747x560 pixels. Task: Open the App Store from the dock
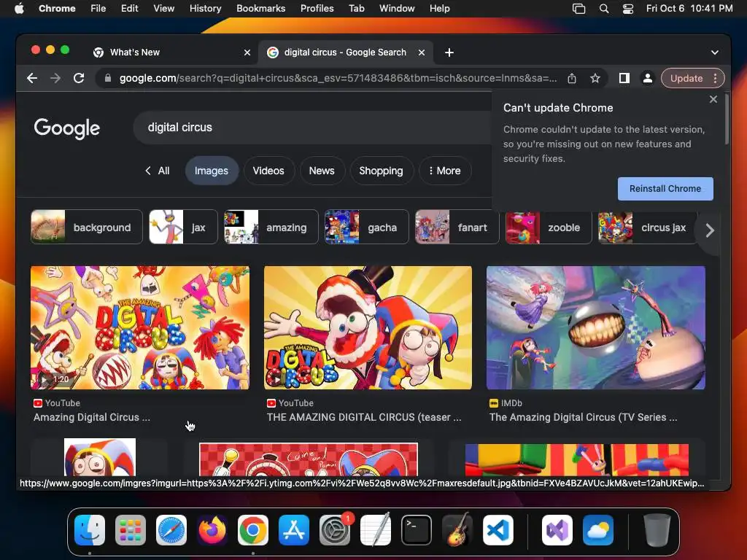(x=294, y=530)
